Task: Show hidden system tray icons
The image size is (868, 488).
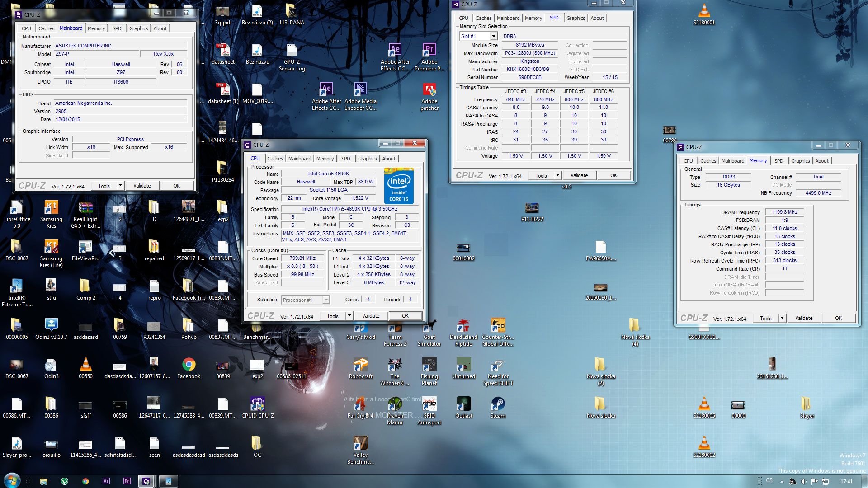Action: [x=782, y=482]
